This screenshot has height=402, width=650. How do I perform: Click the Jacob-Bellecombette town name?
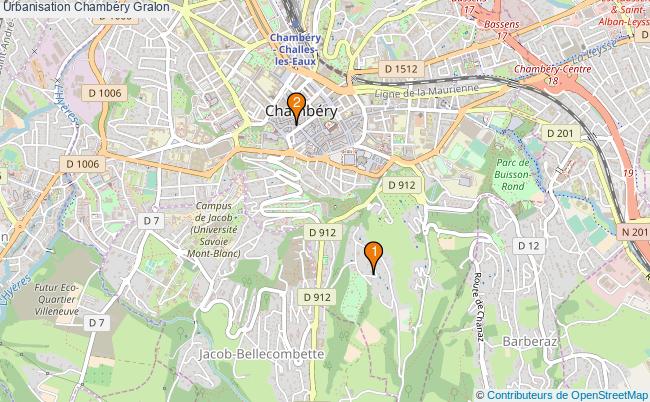click(261, 354)
